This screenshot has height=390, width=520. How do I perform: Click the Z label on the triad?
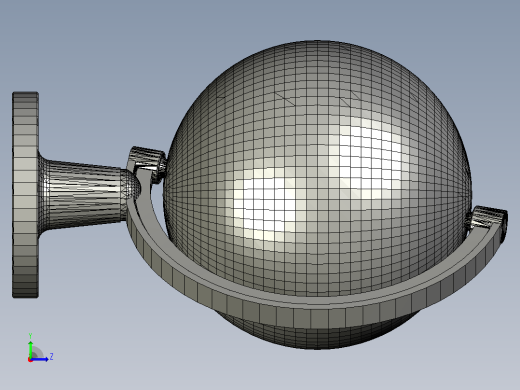[x=51, y=357]
